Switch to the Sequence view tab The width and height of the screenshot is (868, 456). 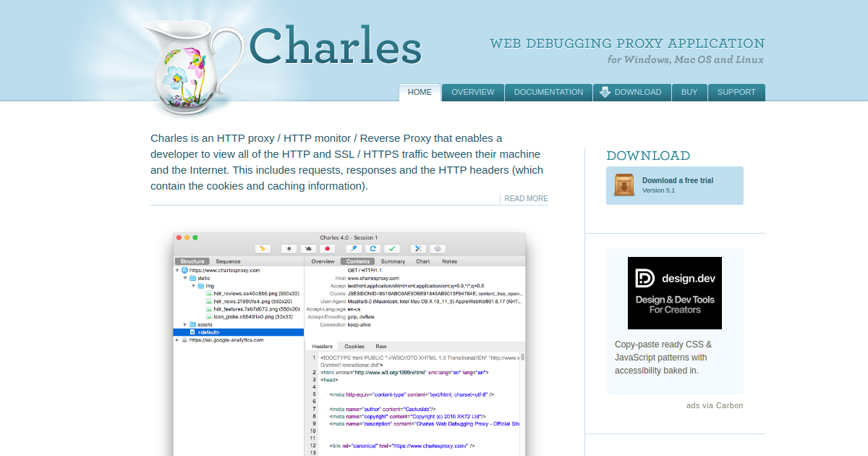click(x=228, y=261)
